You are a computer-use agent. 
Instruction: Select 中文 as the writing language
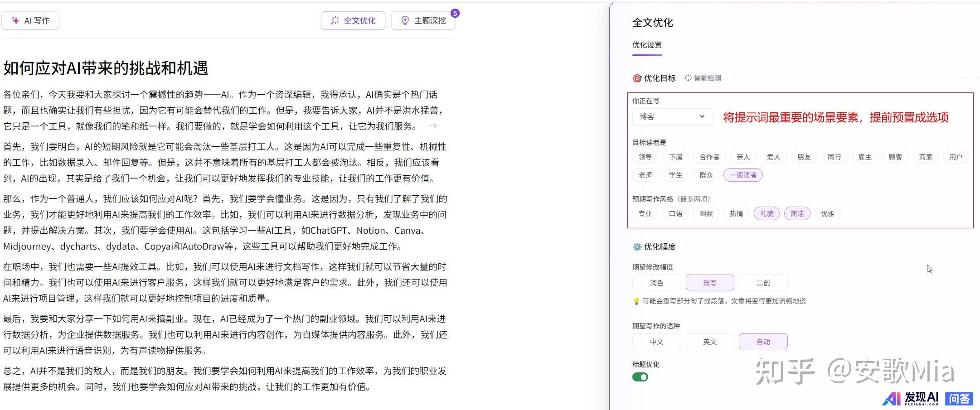pos(656,342)
